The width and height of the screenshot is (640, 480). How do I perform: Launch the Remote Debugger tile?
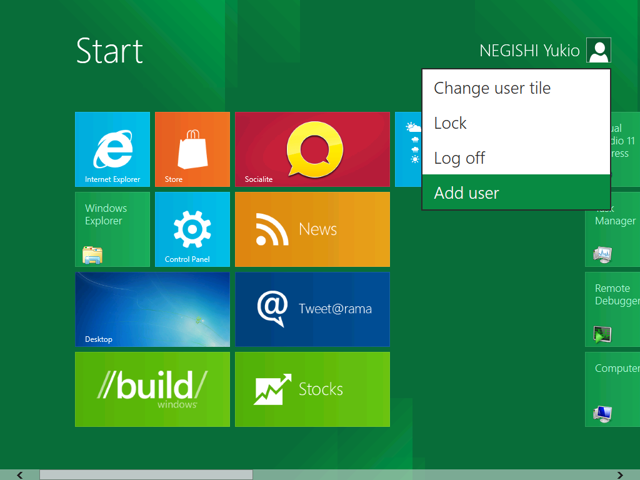pyautogui.click(x=612, y=309)
